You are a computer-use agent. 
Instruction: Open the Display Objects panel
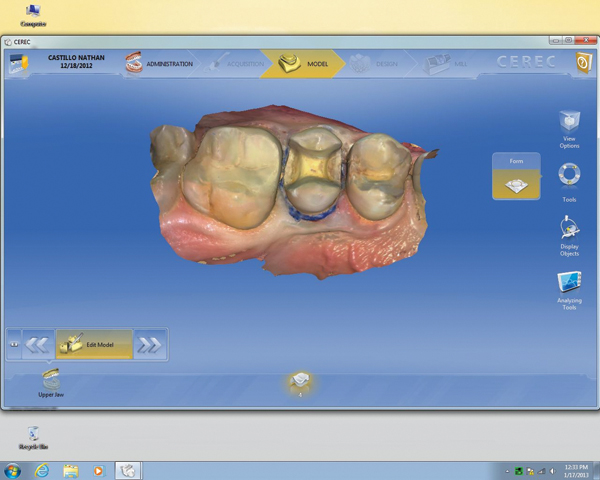(x=568, y=236)
